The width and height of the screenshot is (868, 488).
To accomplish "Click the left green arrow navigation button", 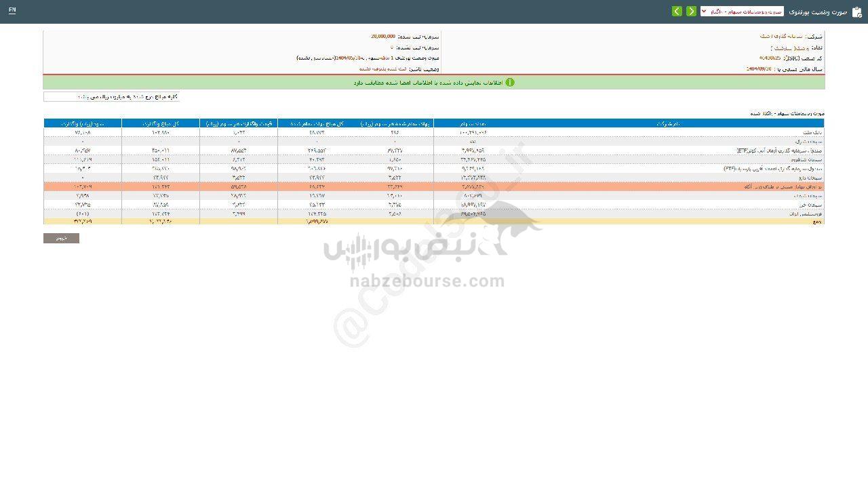I will click(677, 12).
